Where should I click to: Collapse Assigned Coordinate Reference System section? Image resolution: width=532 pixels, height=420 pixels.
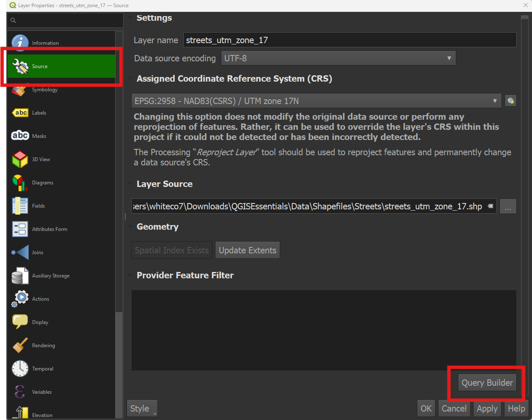[130, 79]
